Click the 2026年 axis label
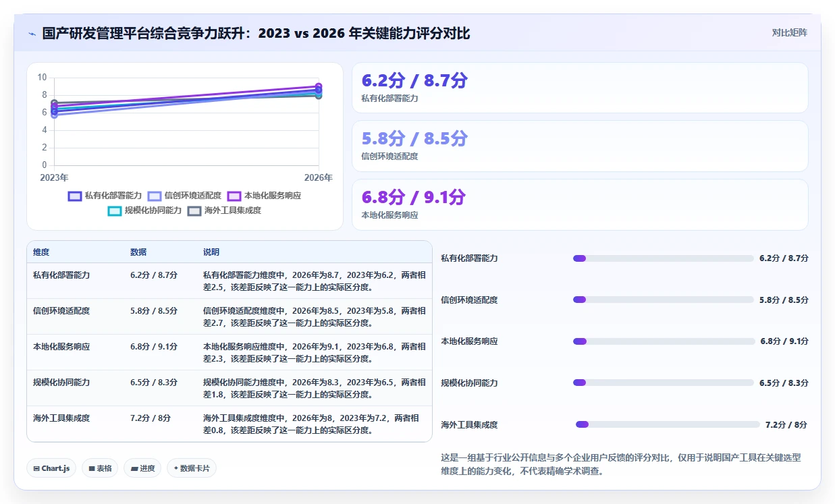This screenshot has width=835, height=504. pos(319,178)
